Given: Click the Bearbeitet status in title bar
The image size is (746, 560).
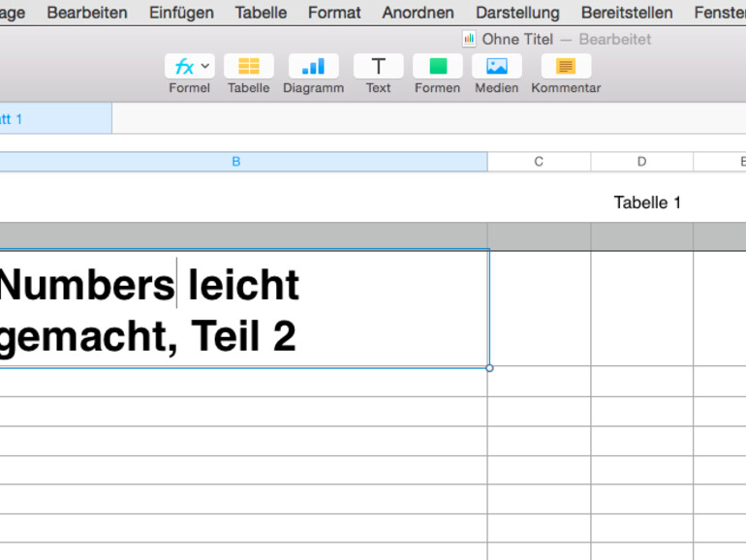Looking at the screenshot, I should pyautogui.click(x=614, y=40).
